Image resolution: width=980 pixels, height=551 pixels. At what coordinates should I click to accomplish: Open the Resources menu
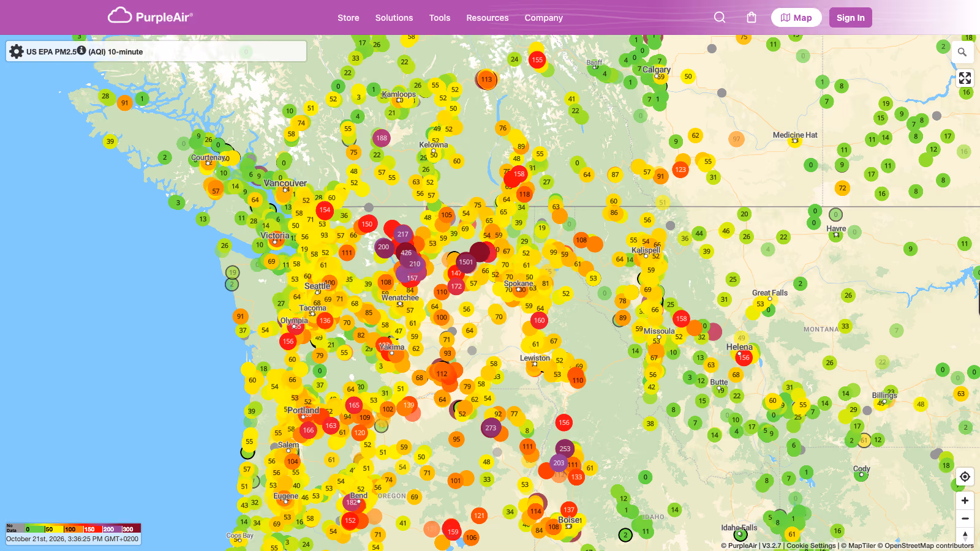coord(488,18)
